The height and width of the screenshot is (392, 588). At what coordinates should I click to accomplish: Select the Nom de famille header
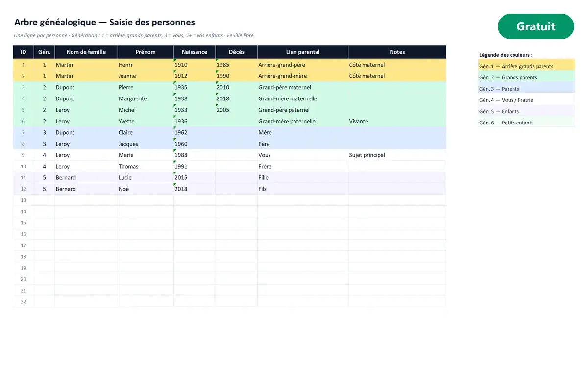(86, 52)
